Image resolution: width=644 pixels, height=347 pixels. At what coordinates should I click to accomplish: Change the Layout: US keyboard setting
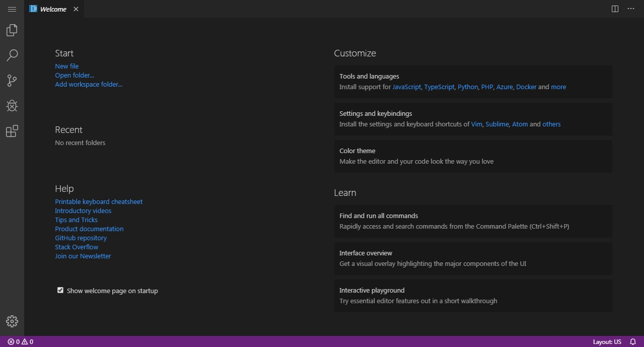pyautogui.click(x=607, y=341)
